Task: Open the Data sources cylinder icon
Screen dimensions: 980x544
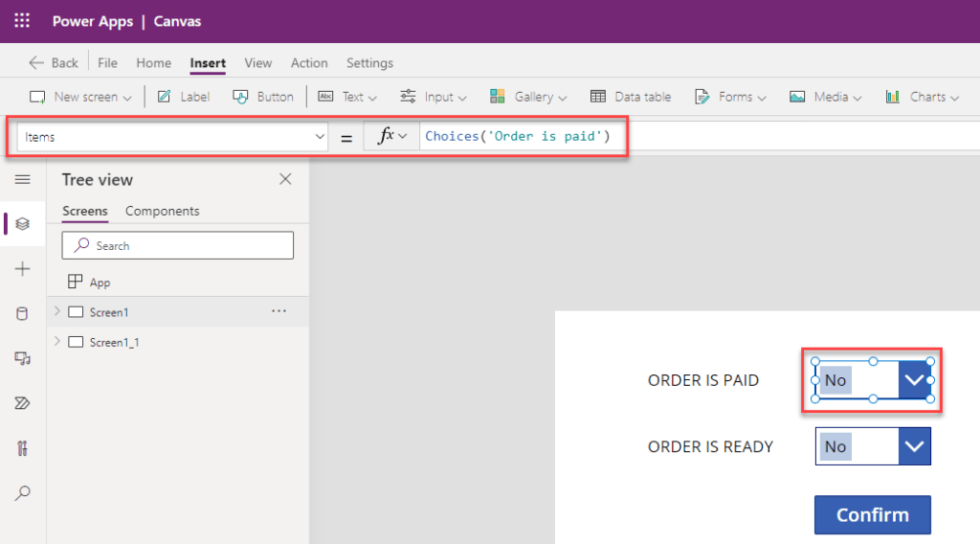Action: point(23,313)
